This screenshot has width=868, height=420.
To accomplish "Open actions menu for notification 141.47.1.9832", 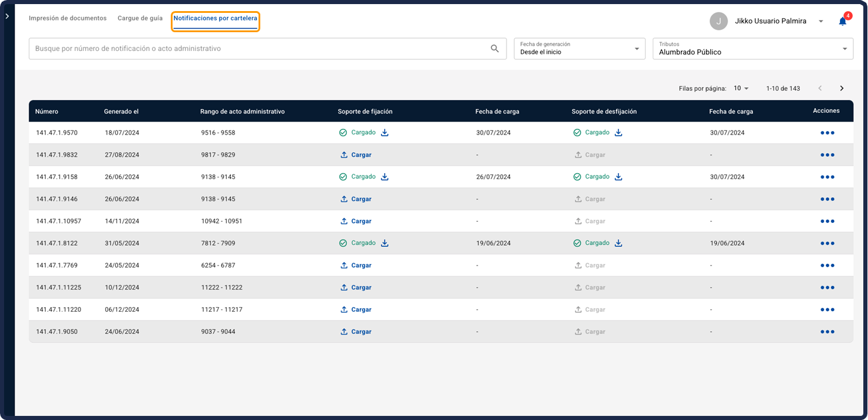I will coord(827,155).
